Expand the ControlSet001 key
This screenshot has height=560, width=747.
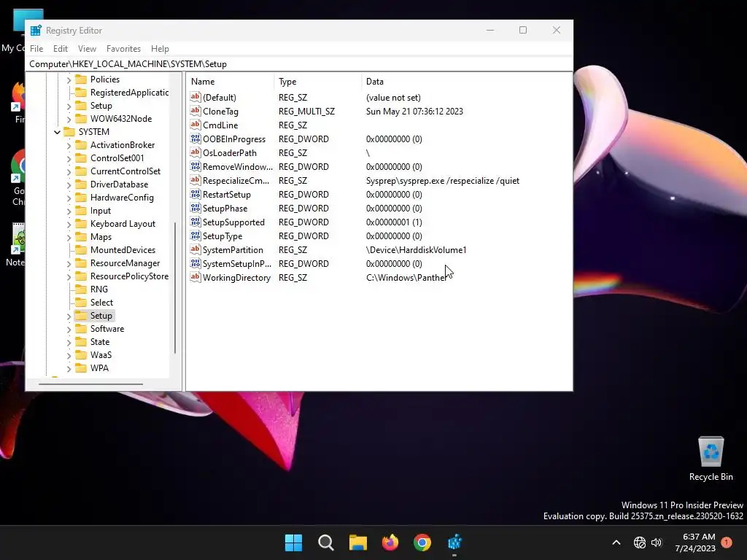[69, 158]
